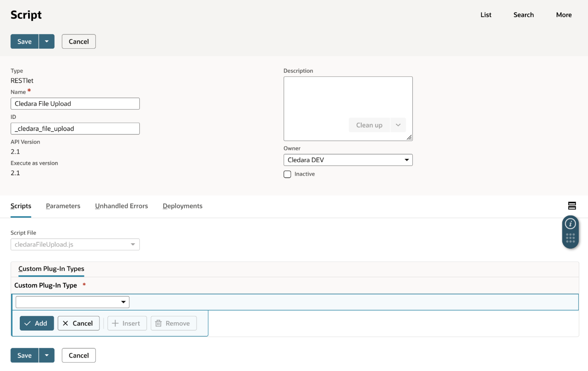Grab the Description resize handle
The height and width of the screenshot is (371, 588).
click(409, 137)
